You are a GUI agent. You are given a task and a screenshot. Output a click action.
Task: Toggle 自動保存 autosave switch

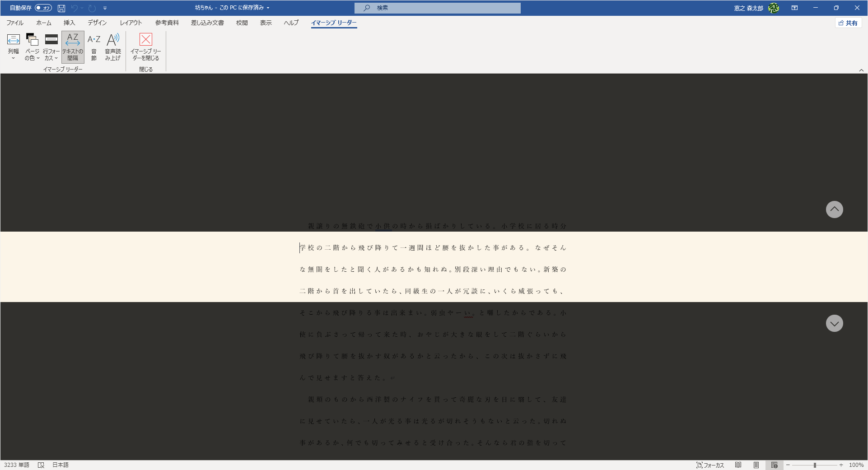43,8
